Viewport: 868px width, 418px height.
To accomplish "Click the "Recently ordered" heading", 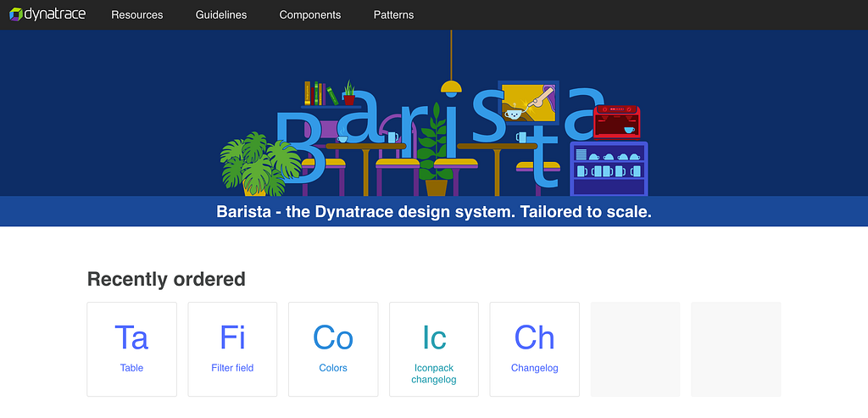I will [166, 279].
